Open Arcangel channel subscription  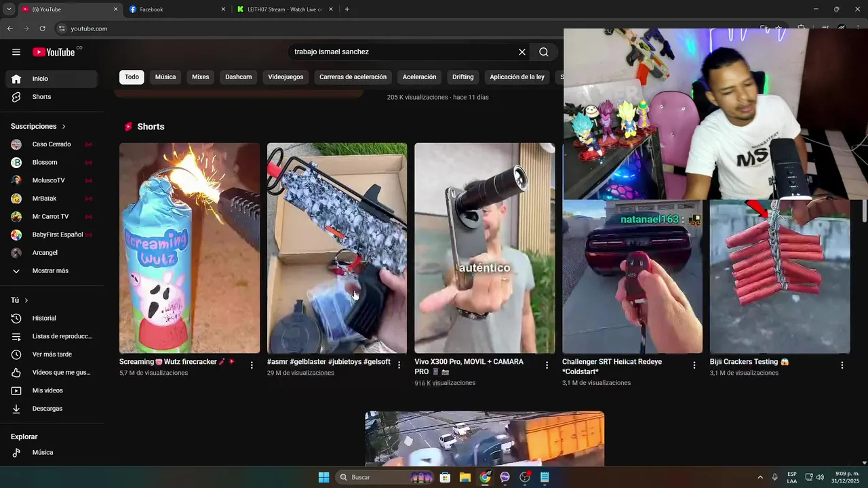(x=52, y=253)
